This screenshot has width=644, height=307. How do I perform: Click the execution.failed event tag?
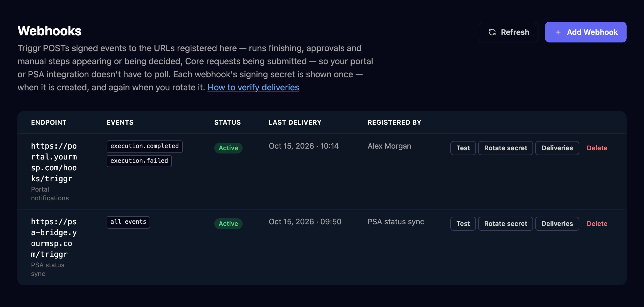tap(139, 161)
